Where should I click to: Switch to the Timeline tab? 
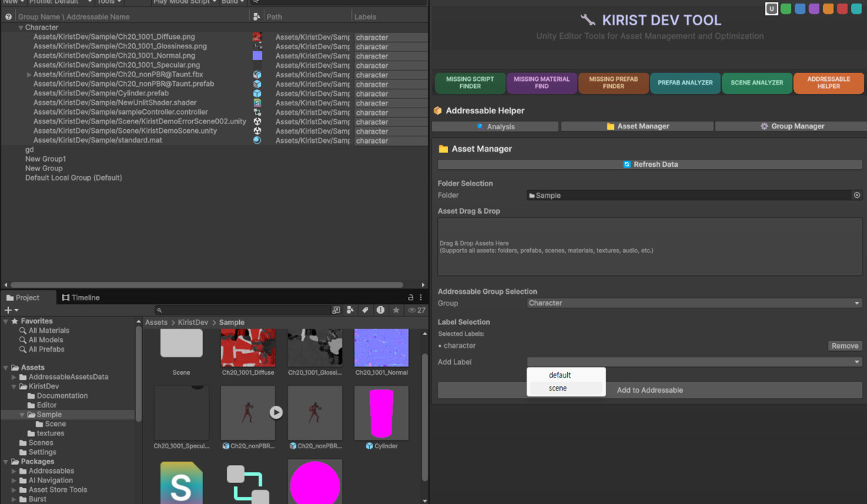79,297
